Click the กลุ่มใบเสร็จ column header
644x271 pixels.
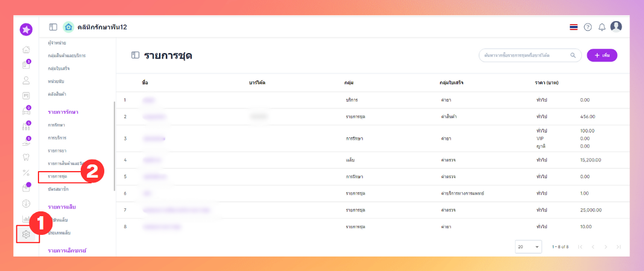tap(452, 83)
